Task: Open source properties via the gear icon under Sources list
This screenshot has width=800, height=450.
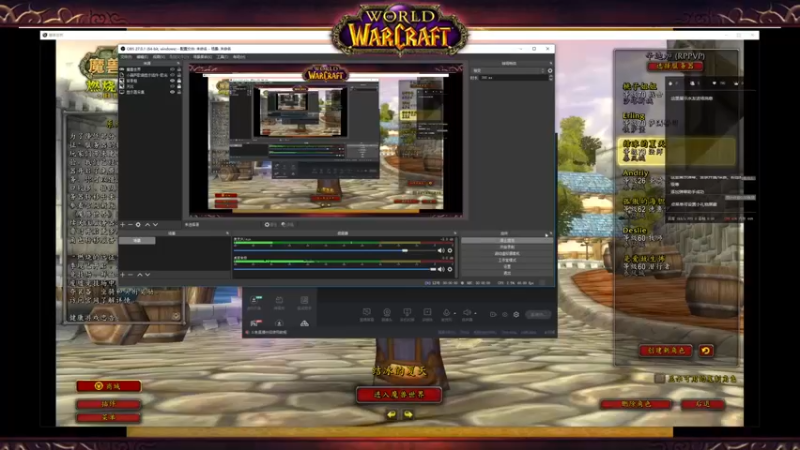Action: pyautogui.click(x=138, y=224)
